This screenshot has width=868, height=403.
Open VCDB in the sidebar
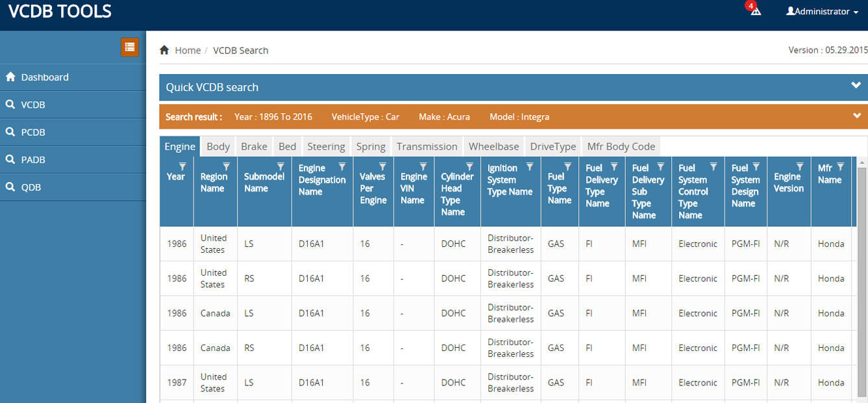pyautogui.click(x=73, y=104)
